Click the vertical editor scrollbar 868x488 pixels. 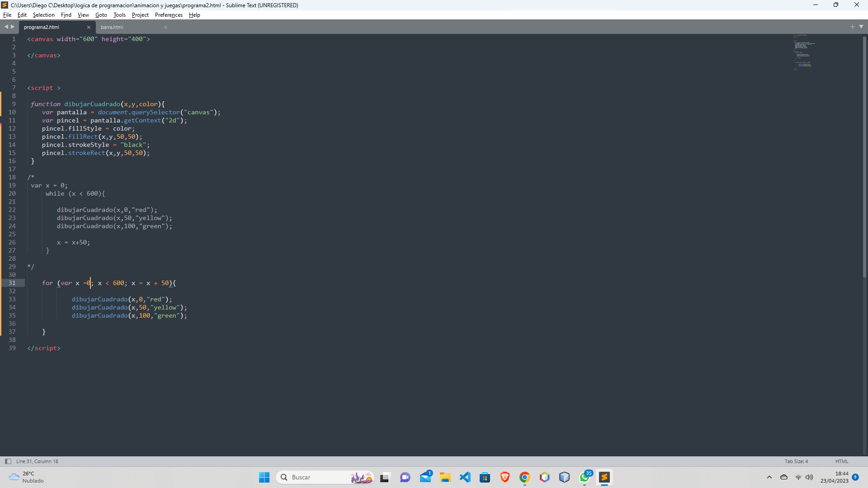coord(864,157)
